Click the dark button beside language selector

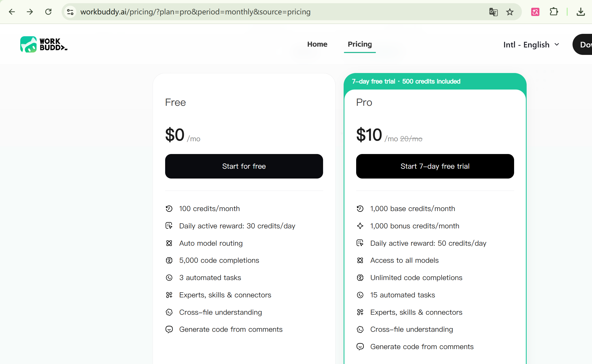pyautogui.click(x=582, y=45)
